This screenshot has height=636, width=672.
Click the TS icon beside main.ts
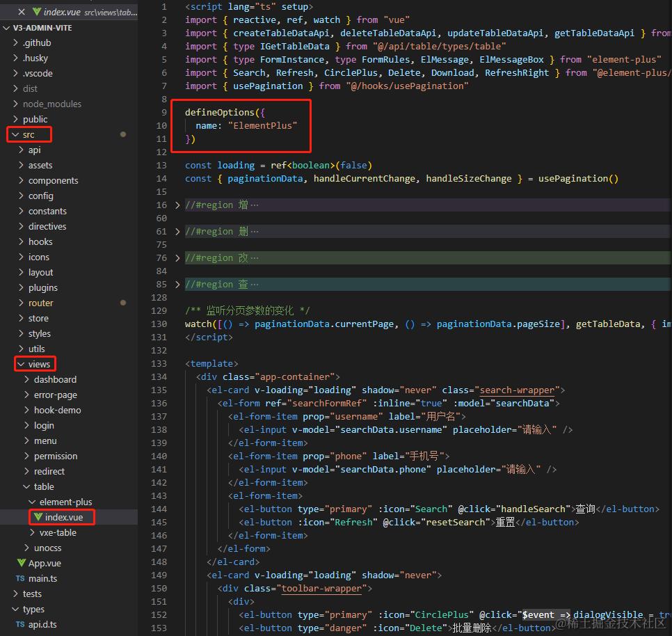(20, 578)
